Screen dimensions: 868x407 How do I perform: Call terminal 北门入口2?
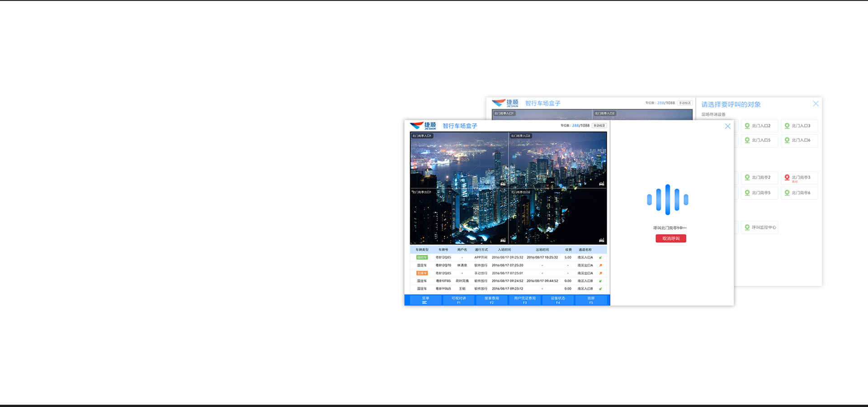click(759, 126)
